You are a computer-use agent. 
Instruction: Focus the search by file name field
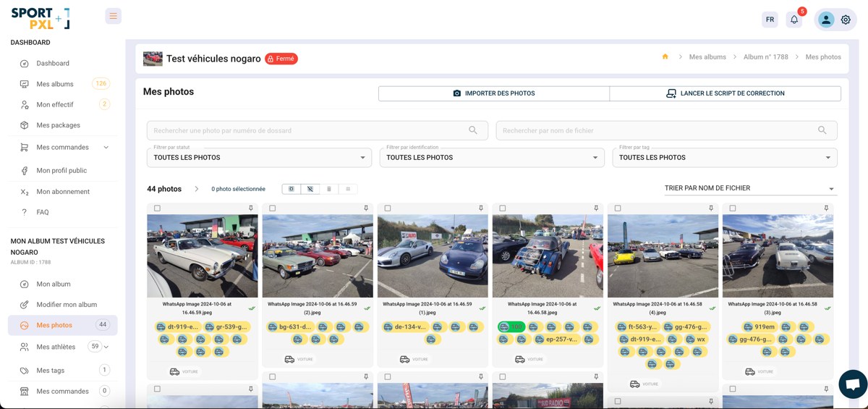(x=666, y=130)
